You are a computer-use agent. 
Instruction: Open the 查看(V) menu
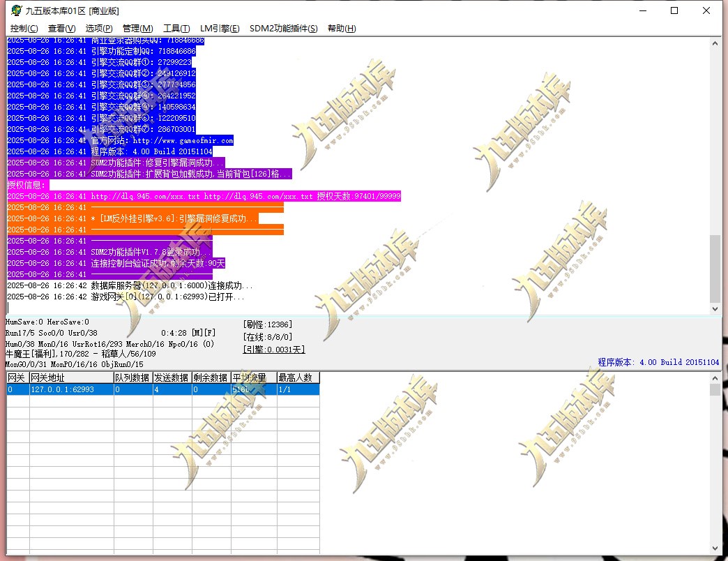62,29
